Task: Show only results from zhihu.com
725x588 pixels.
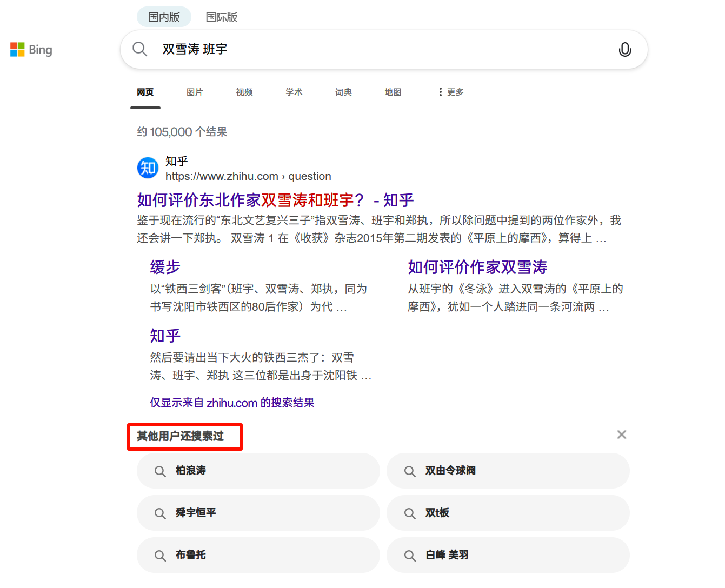Action: click(232, 403)
